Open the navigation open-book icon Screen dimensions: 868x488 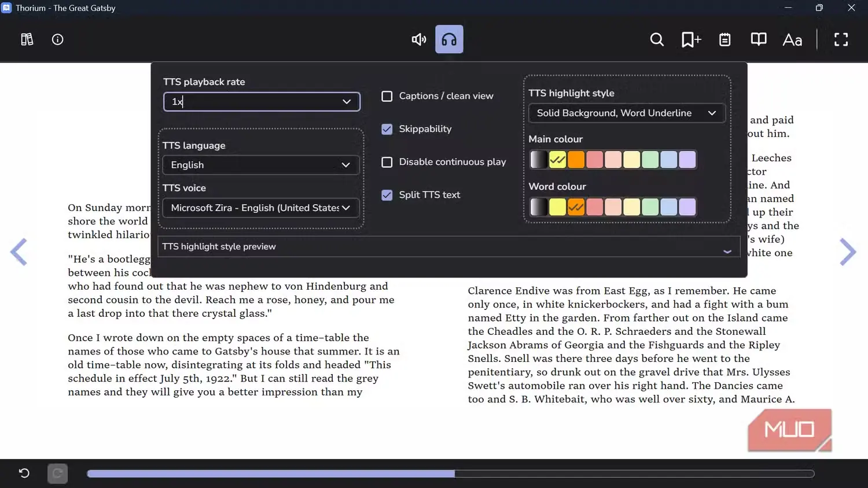click(x=759, y=39)
